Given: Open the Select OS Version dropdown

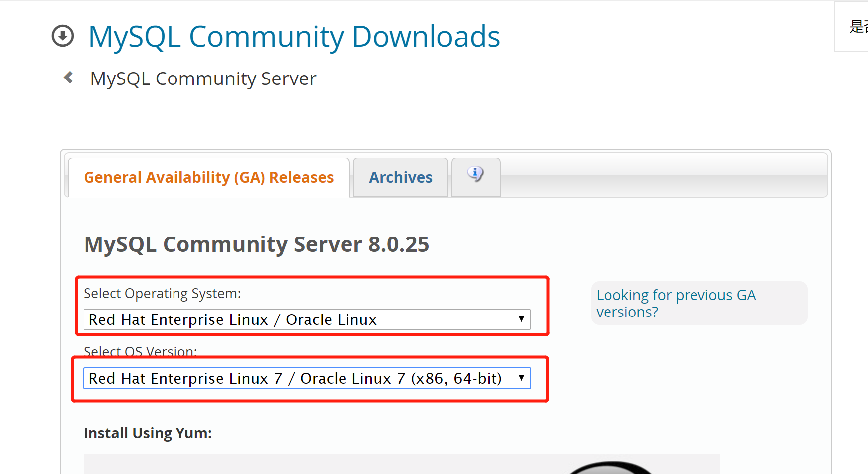Looking at the screenshot, I should tap(307, 378).
